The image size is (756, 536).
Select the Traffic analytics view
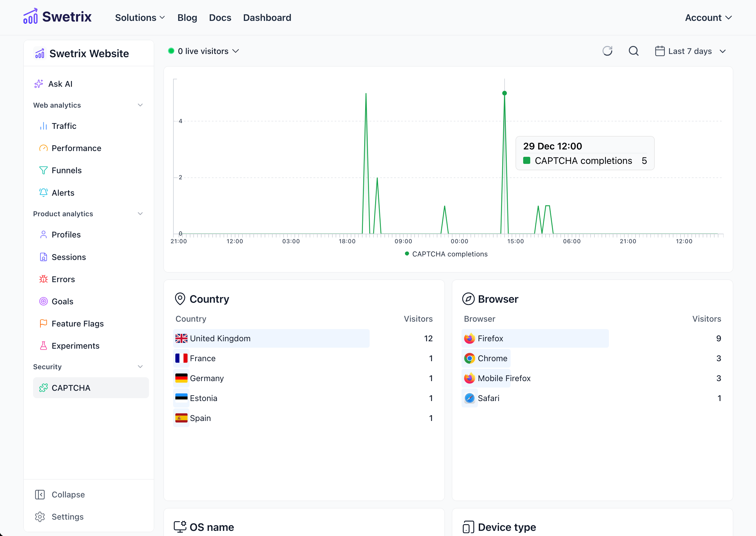pyautogui.click(x=65, y=126)
